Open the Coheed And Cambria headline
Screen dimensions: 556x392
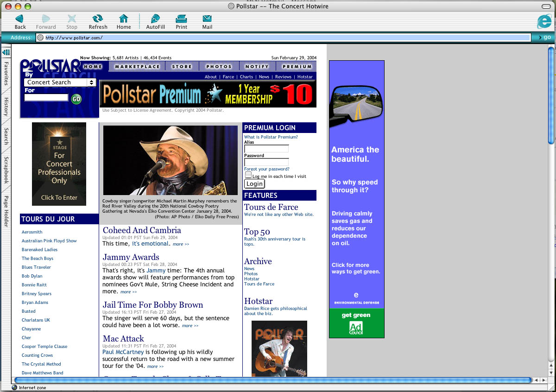(x=142, y=230)
